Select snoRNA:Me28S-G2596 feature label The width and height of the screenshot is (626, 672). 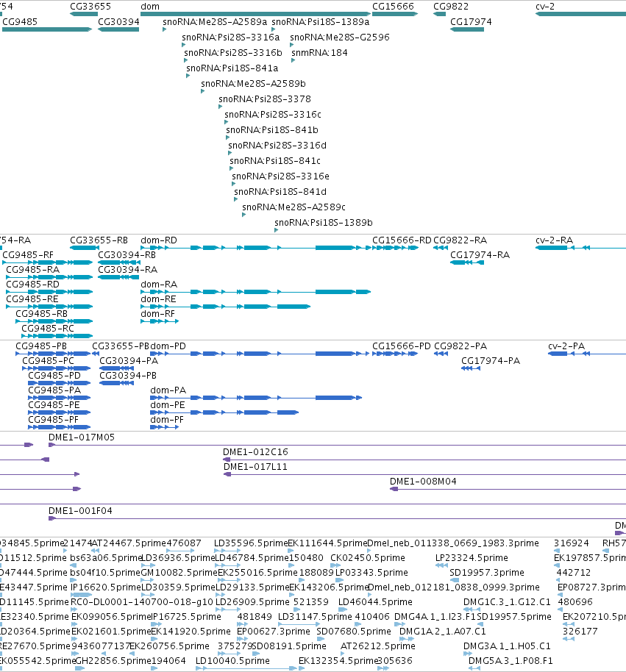[340, 37]
